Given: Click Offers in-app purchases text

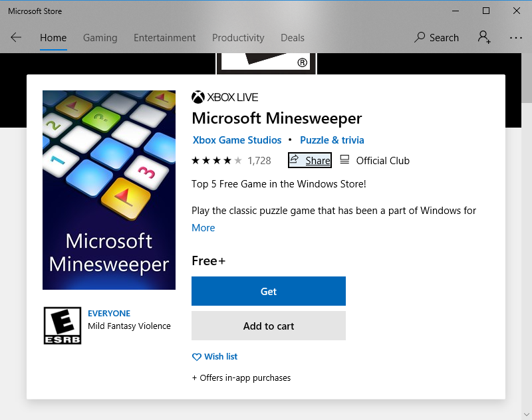Looking at the screenshot, I should 241,378.
